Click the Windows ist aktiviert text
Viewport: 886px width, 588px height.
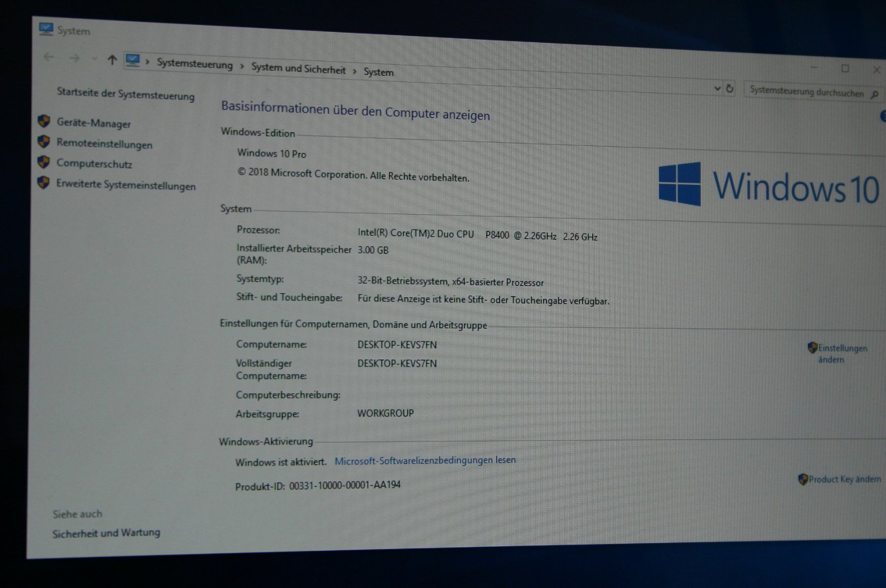[281, 462]
